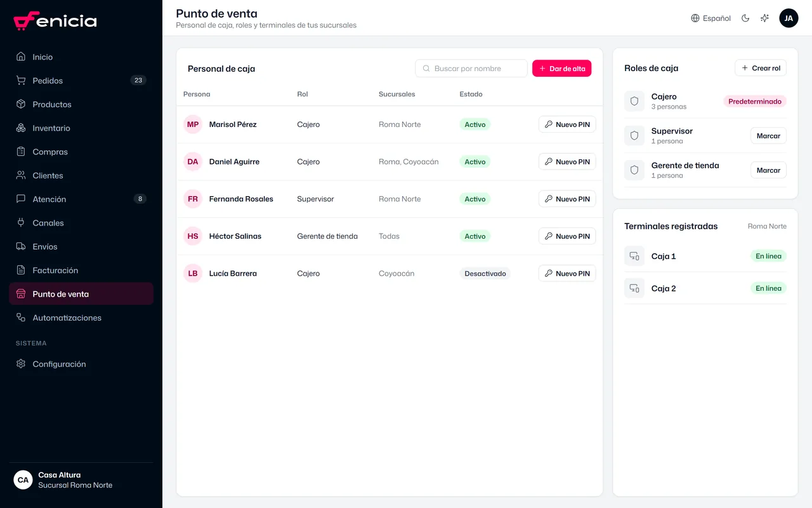Click the Todas cell for Héctor Salinas
Image resolution: width=812 pixels, height=508 pixels.
tap(389, 236)
